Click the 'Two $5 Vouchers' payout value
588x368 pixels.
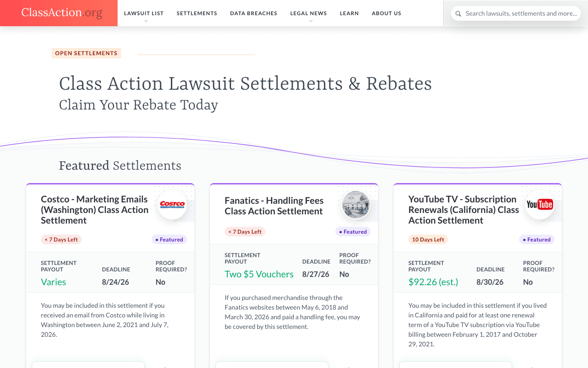(259, 274)
